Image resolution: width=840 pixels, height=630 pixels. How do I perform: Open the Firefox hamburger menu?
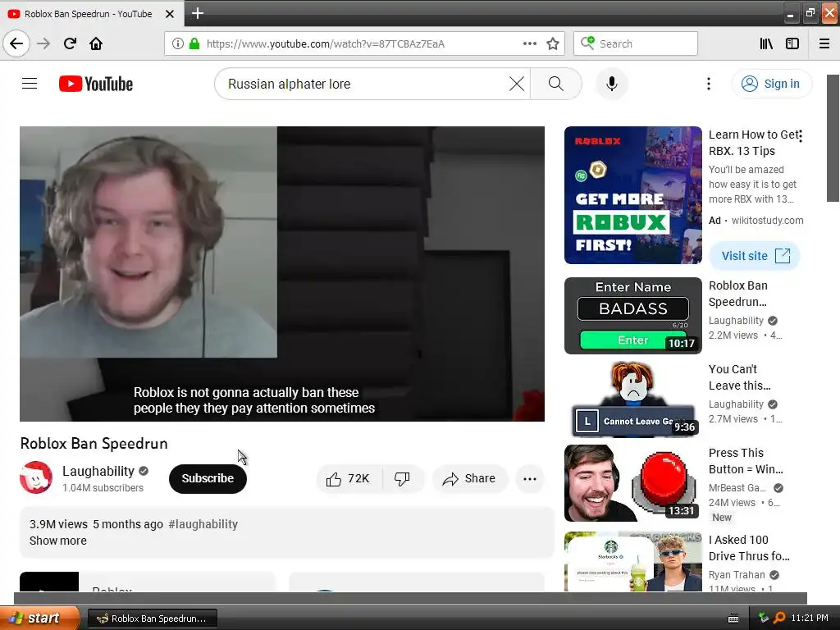tap(824, 43)
